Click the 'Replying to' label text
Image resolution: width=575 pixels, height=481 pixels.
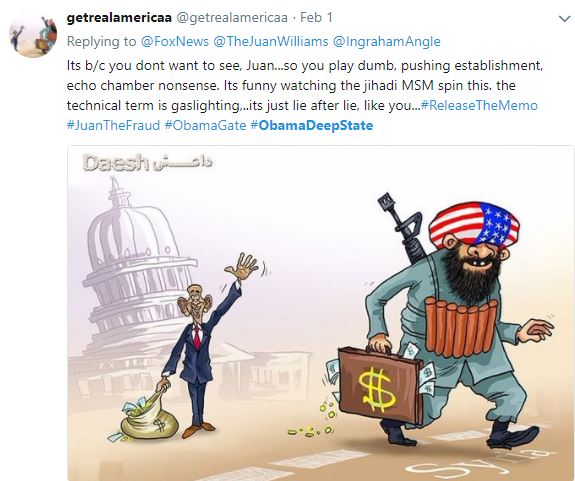(102, 41)
